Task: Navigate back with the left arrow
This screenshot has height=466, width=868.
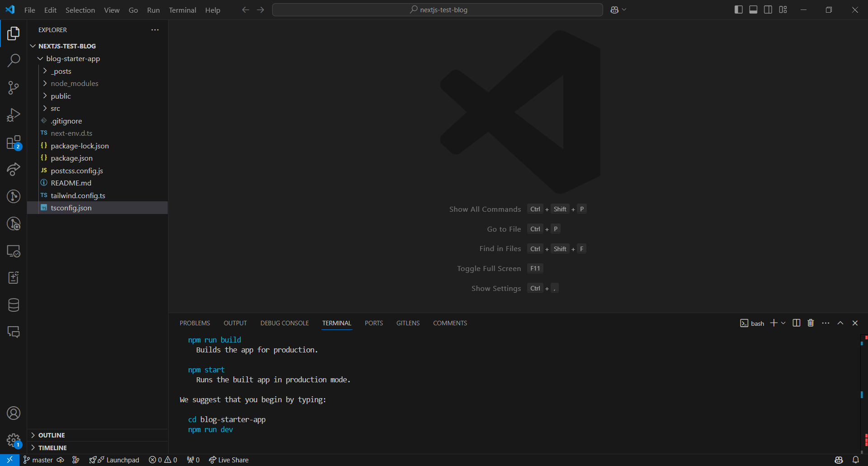Action: (x=245, y=10)
